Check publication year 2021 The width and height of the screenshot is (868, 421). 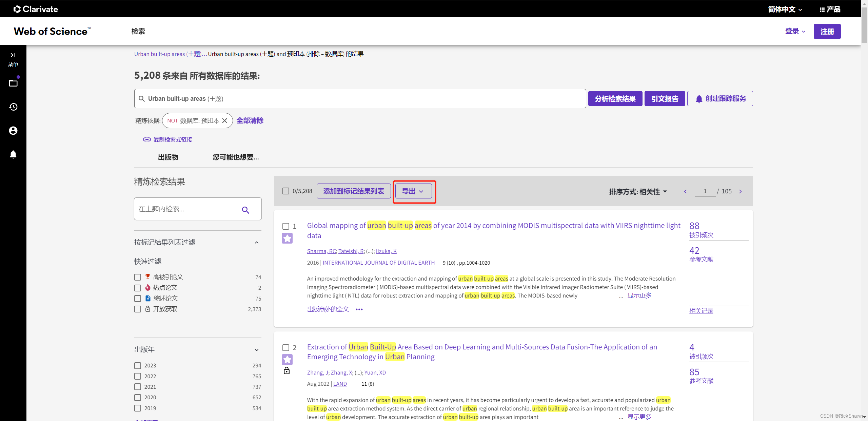(x=138, y=387)
